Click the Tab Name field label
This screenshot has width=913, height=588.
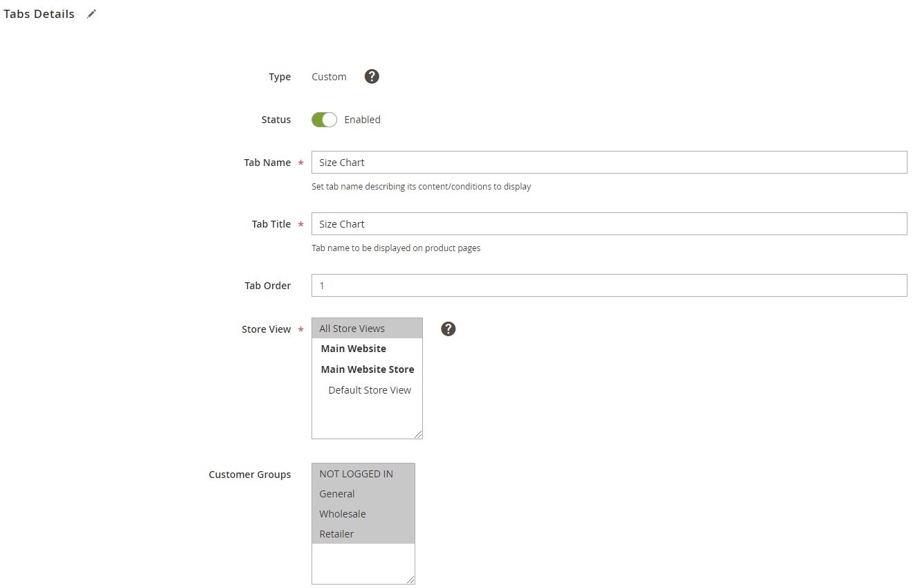point(267,163)
